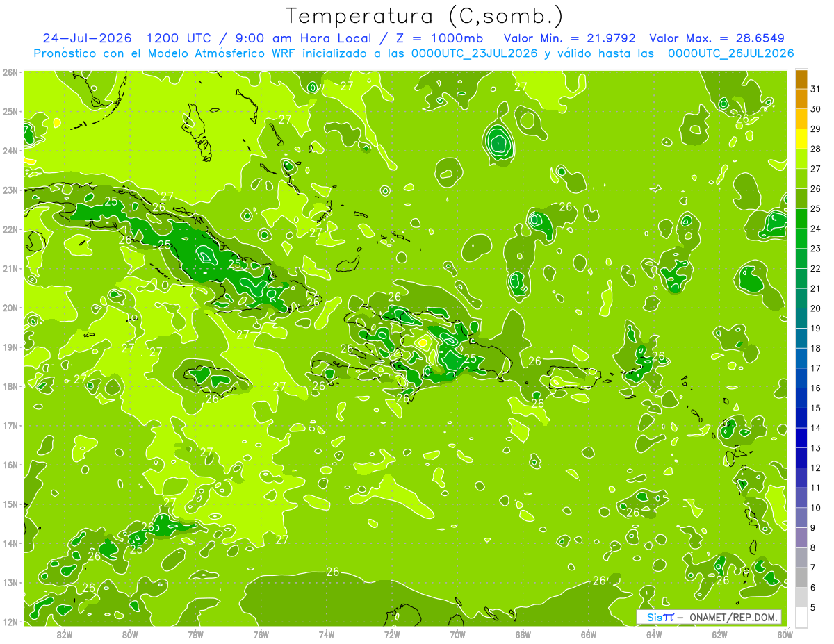Click the 19N latitude axis label
This screenshot has width=834, height=644.
10,347
